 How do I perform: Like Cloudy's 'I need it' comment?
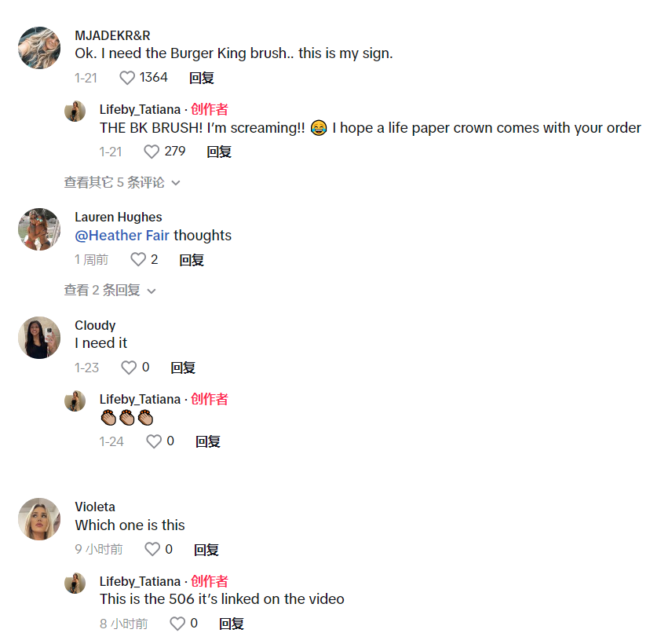[129, 368]
